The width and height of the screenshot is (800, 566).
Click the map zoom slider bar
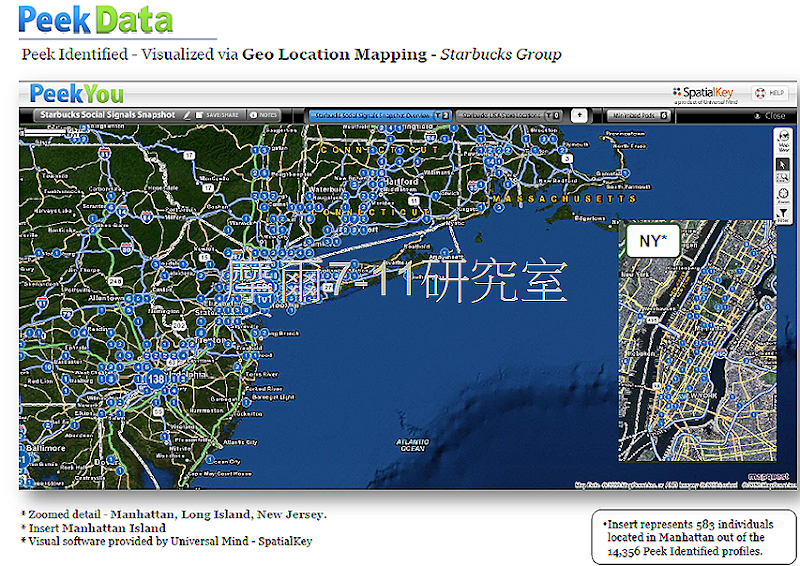click(46, 133)
